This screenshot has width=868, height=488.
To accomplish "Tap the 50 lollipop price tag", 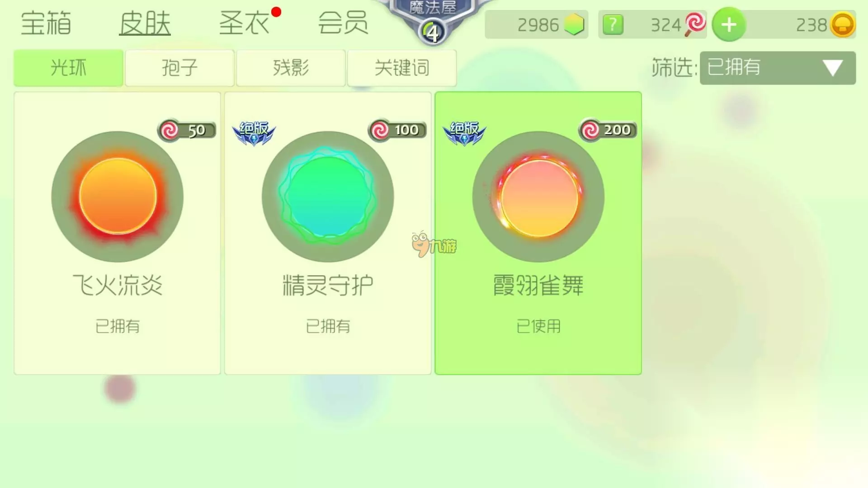I will [186, 131].
